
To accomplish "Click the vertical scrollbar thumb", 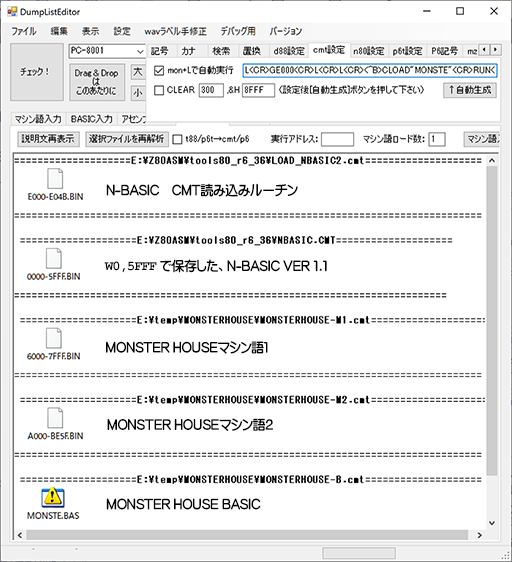I will [x=492, y=321].
